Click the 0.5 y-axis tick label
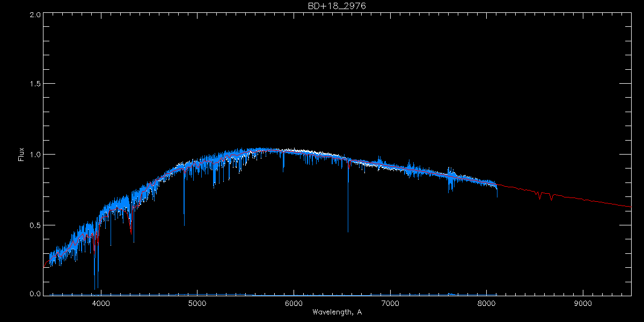Image resolution: width=644 pixels, height=322 pixels. tap(35, 225)
